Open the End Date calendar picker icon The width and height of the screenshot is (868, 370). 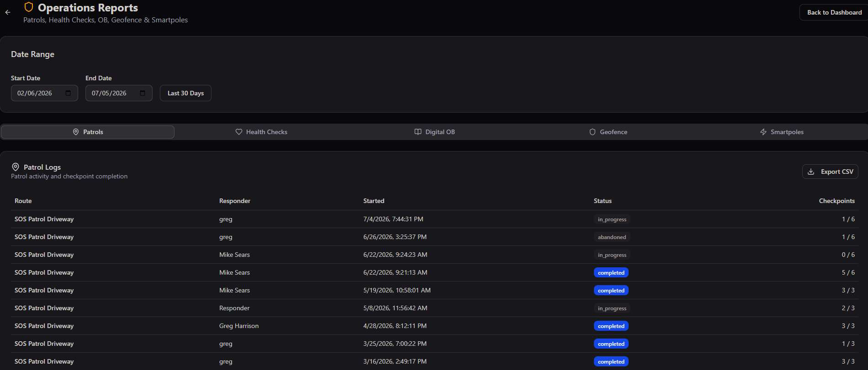[143, 93]
